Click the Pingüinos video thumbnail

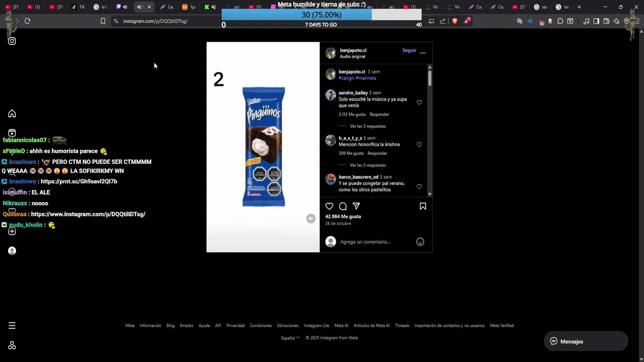263,147
